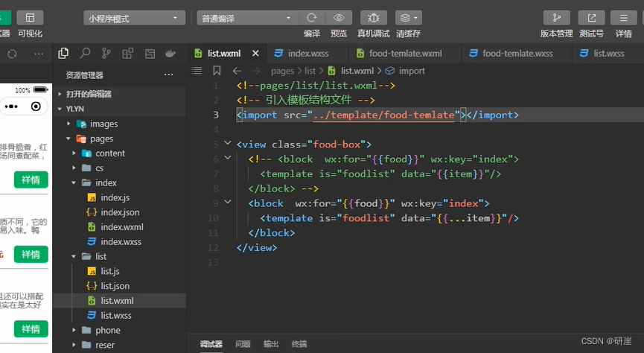644x353 pixels.
Task: Expand the phone folder
Action: 120,331
